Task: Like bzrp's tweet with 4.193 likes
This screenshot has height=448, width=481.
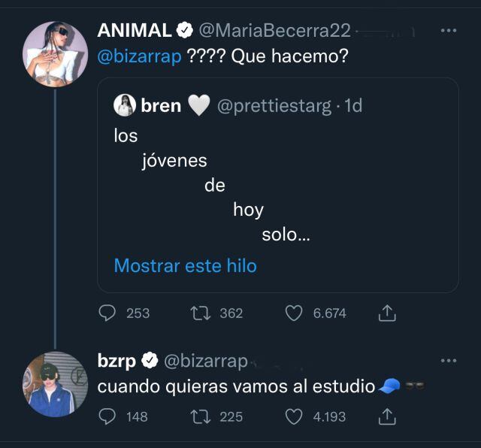Action: point(294,416)
